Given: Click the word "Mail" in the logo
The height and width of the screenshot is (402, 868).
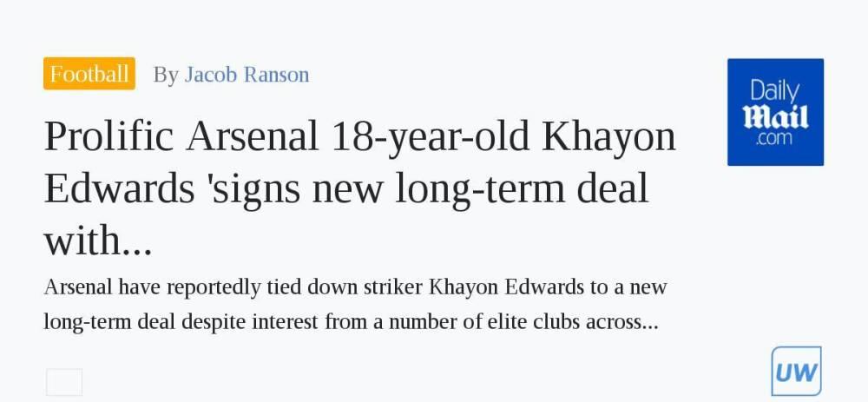Looking at the screenshot, I should point(775,116).
